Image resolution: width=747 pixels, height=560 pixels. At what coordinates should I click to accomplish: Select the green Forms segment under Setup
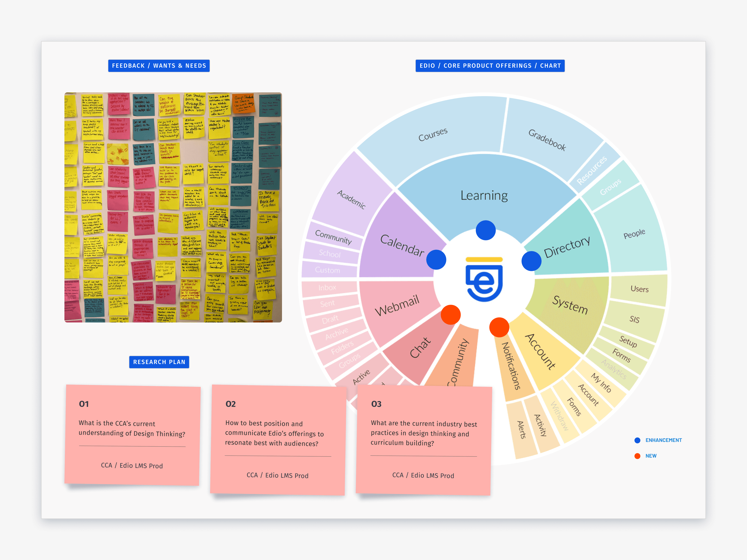(621, 355)
